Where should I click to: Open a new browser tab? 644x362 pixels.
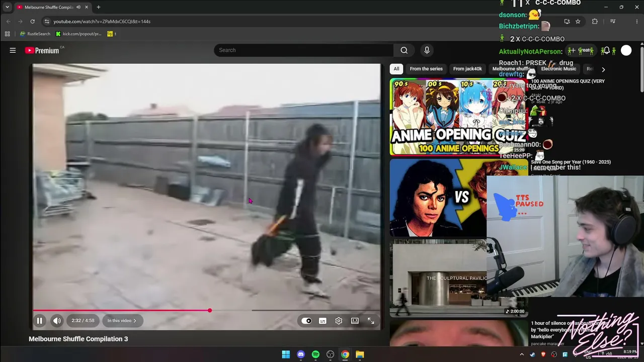coord(99,7)
